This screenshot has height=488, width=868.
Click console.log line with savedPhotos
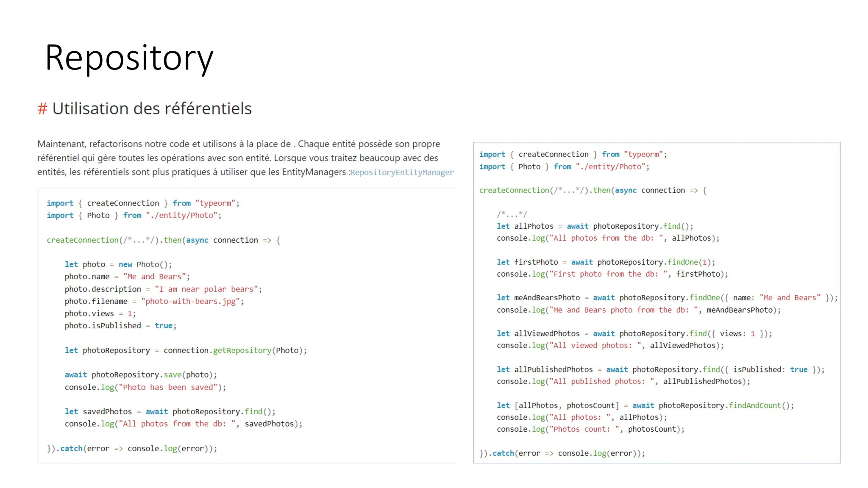[x=184, y=424]
